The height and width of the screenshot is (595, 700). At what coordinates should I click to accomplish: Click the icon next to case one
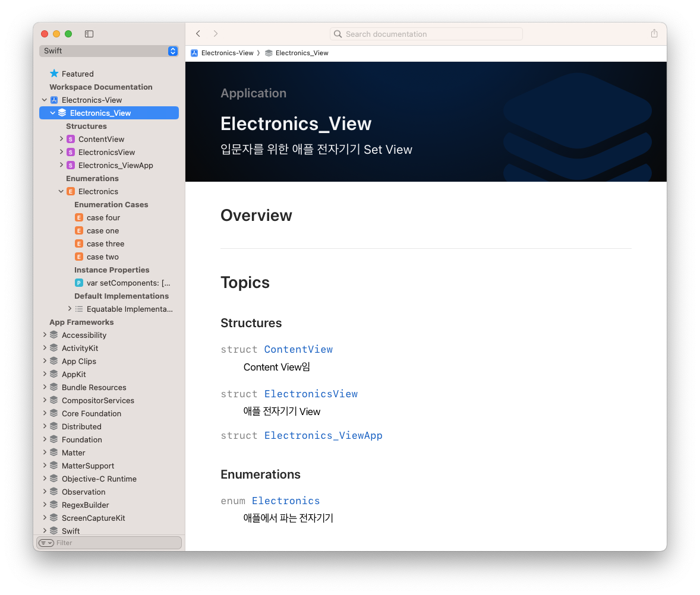tap(79, 230)
